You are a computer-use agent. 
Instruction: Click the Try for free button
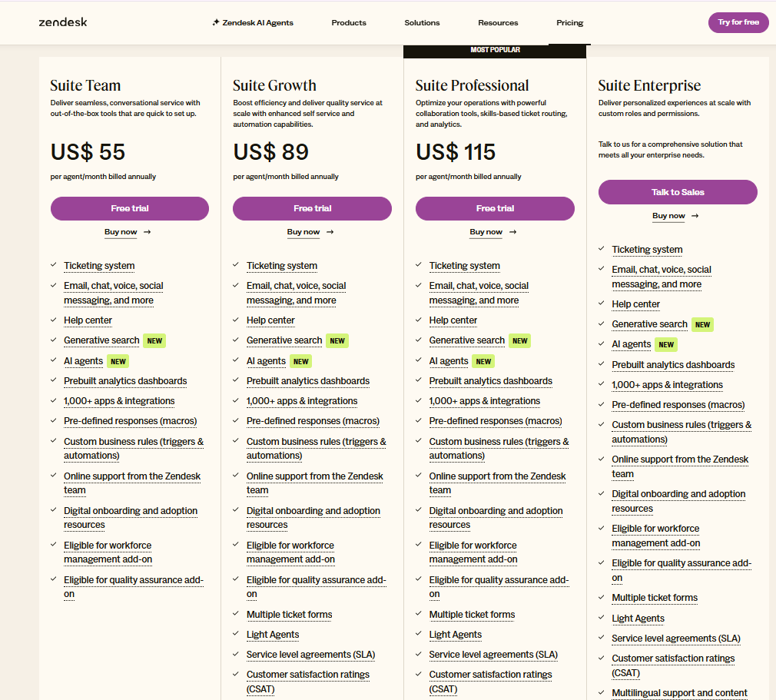point(738,22)
